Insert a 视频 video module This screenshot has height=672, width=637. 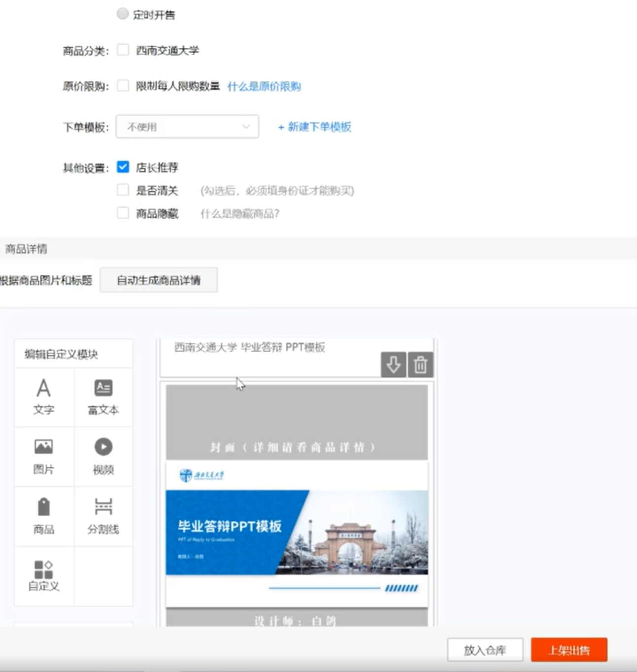click(x=103, y=457)
